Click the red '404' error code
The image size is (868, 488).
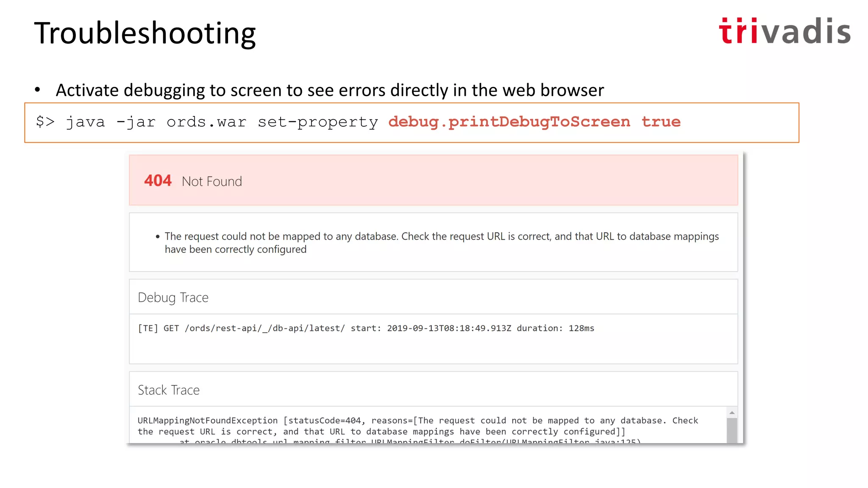click(x=158, y=181)
